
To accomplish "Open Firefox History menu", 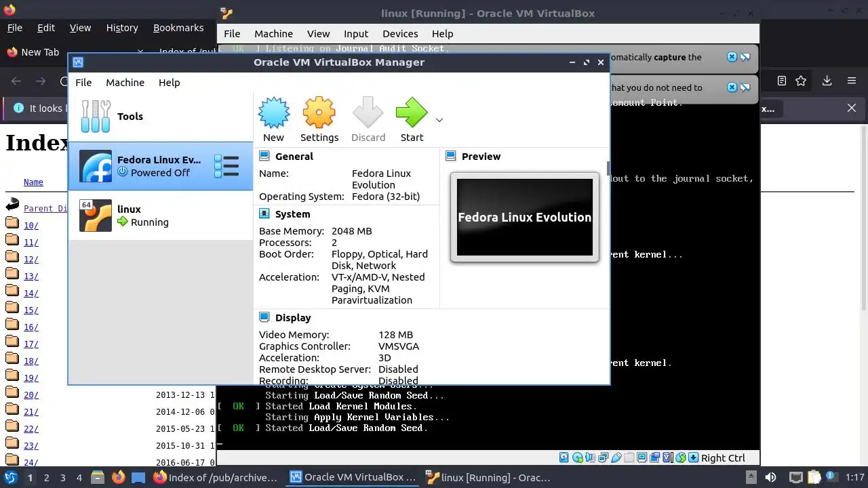I will coord(122,28).
